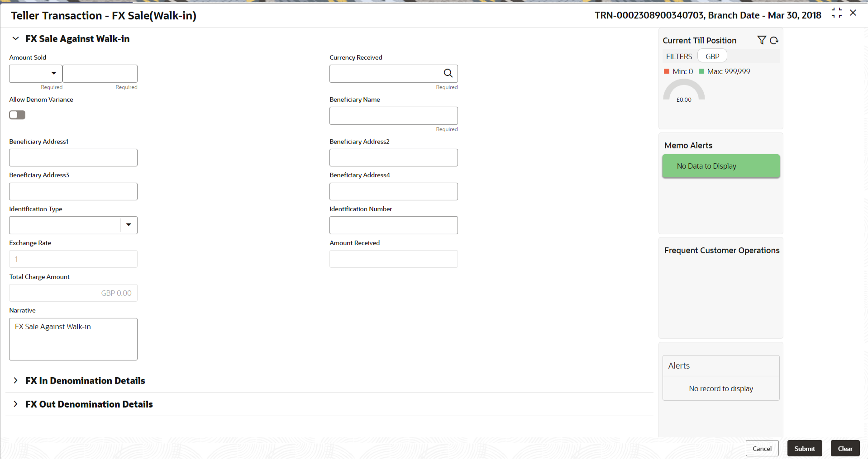This screenshot has height=460, width=868.
Task: Click the filter icon in Current Till Position
Action: pyautogui.click(x=762, y=40)
